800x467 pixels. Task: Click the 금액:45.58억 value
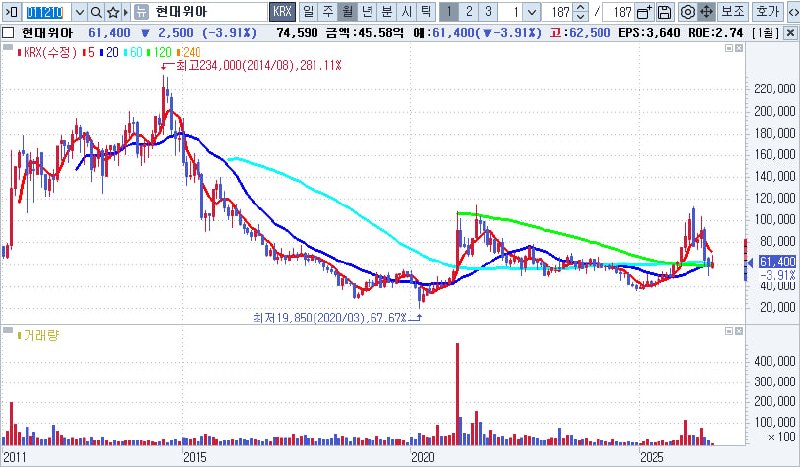364,33
